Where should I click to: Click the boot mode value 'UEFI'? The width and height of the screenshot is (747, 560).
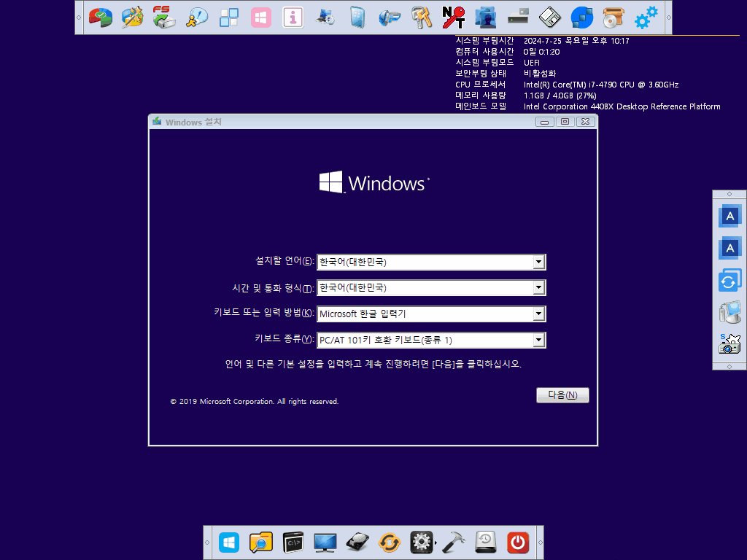532,63
